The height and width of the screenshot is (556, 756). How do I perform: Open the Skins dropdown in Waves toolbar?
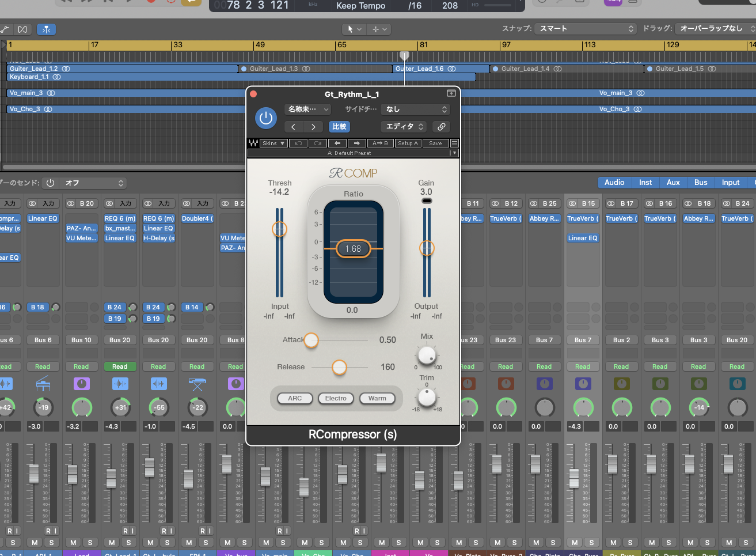(x=274, y=143)
